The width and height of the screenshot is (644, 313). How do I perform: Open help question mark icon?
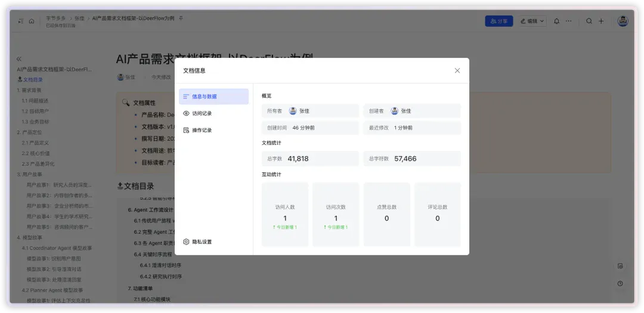[x=620, y=283]
